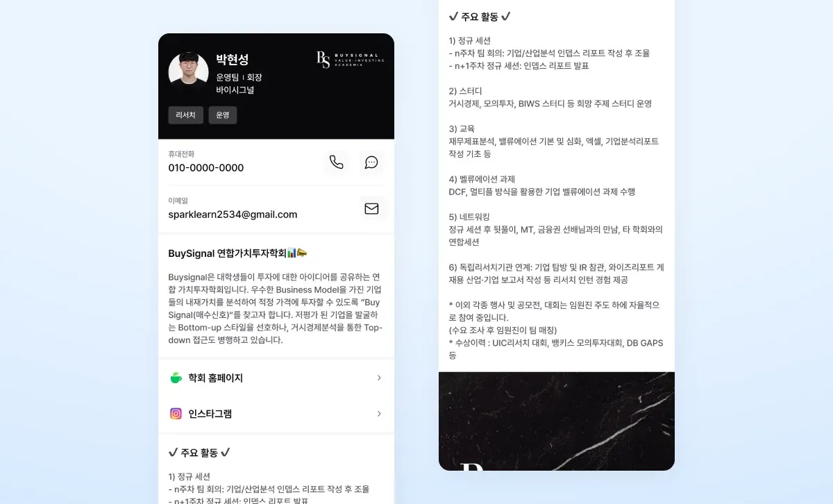Click the green coffee cup icon
Viewport: 833px width, 504px height.
point(176,378)
